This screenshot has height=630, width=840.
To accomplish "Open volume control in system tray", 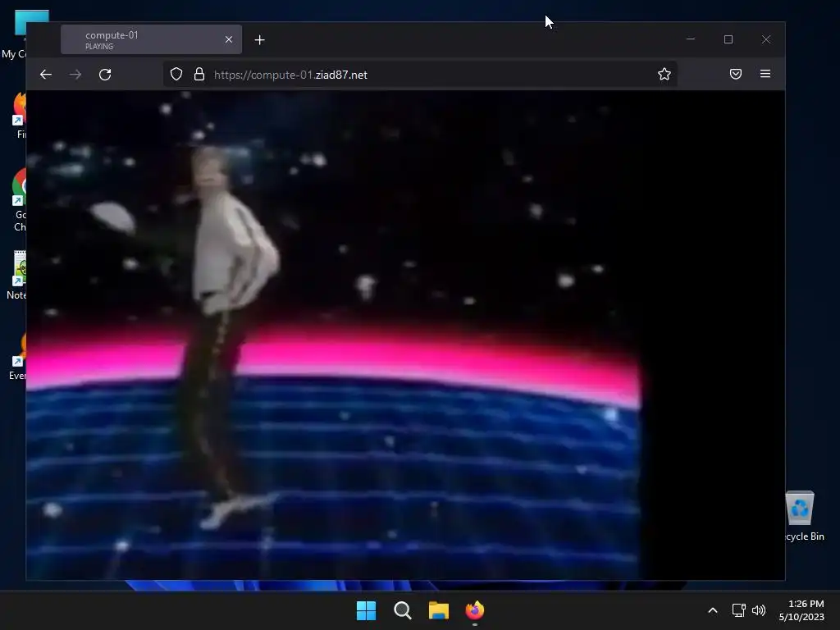I will [x=759, y=610].
